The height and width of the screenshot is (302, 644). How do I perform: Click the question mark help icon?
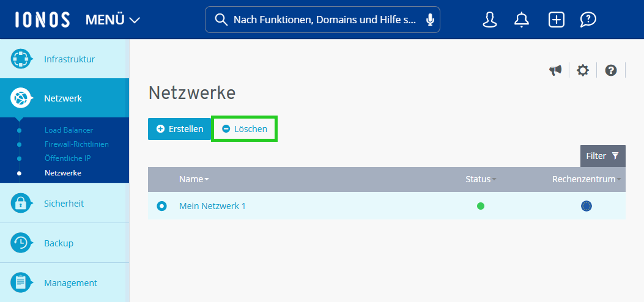coord(611,70)
